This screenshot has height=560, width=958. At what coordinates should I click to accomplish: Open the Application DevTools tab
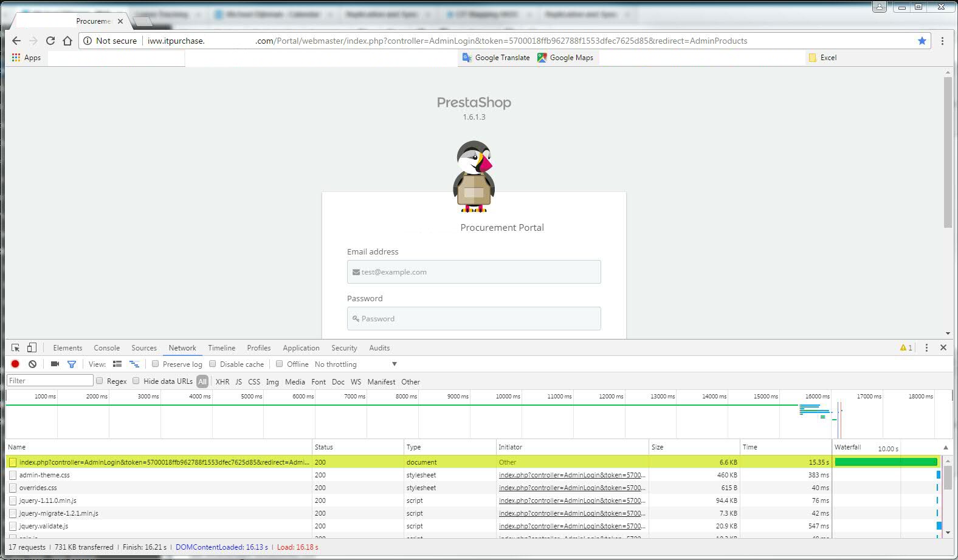tap(301, 348)
